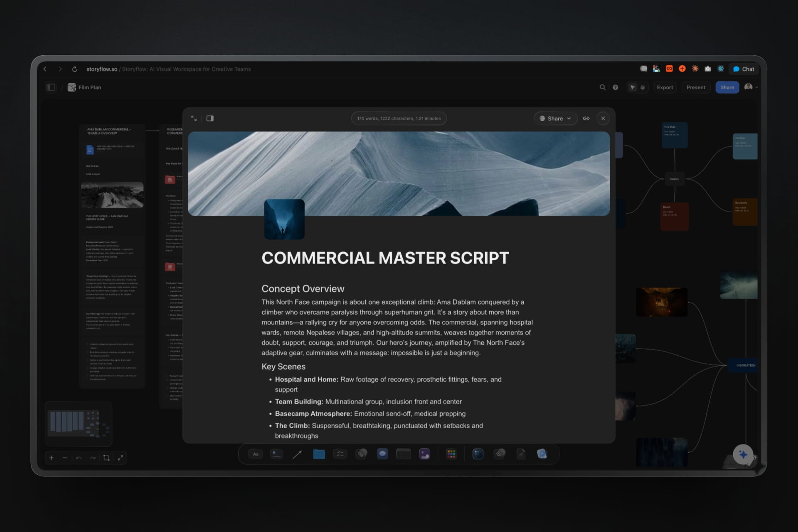Open the colorful apps grid tool

coord(451,454)
